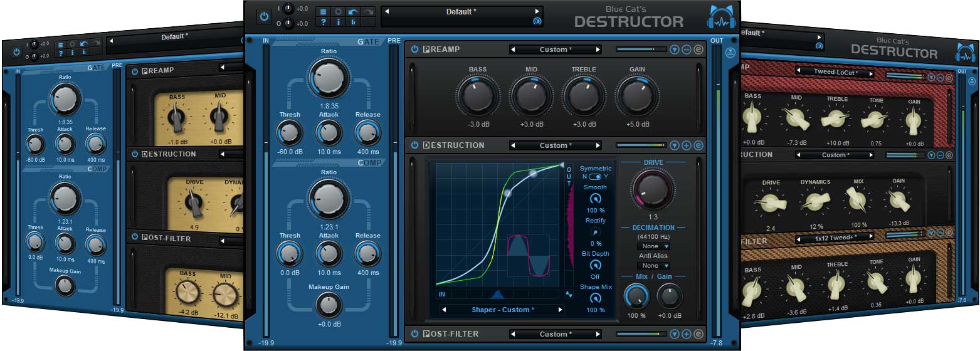Image resolution: width=980 pixels, height=351 pixels.
Task: Click the output gain knob labeled O
Action: point(288,24)
